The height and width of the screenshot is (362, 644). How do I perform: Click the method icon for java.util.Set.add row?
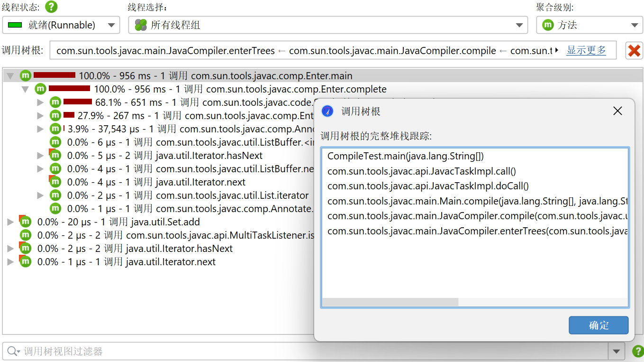tap(25, 222)
